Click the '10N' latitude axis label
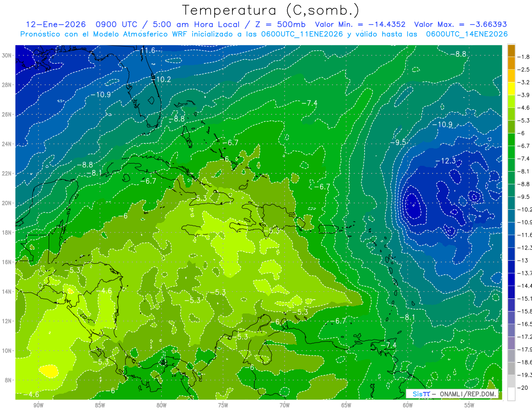532x411 pixels. coord(7,351)
